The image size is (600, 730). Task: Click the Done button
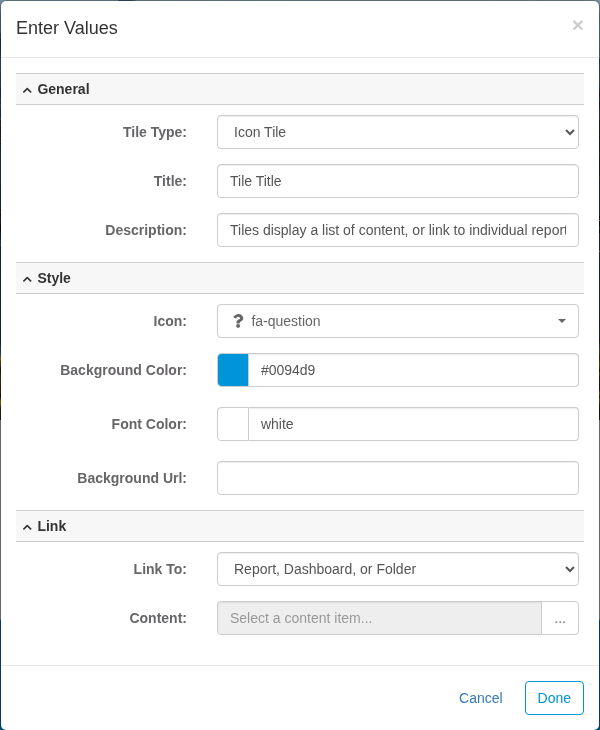554,698
